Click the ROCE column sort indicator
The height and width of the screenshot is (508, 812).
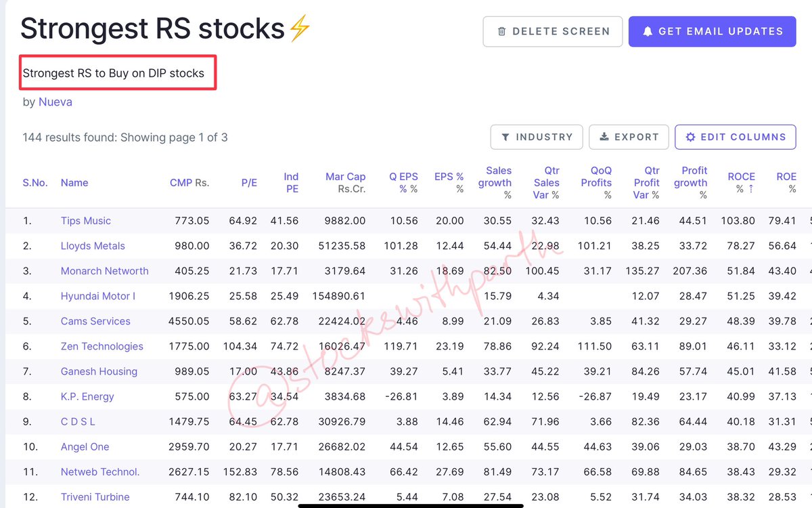point(750,190)
